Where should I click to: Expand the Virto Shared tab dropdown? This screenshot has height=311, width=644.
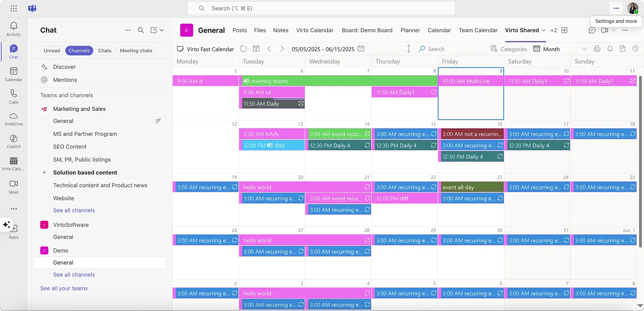[x=544, y=30]
